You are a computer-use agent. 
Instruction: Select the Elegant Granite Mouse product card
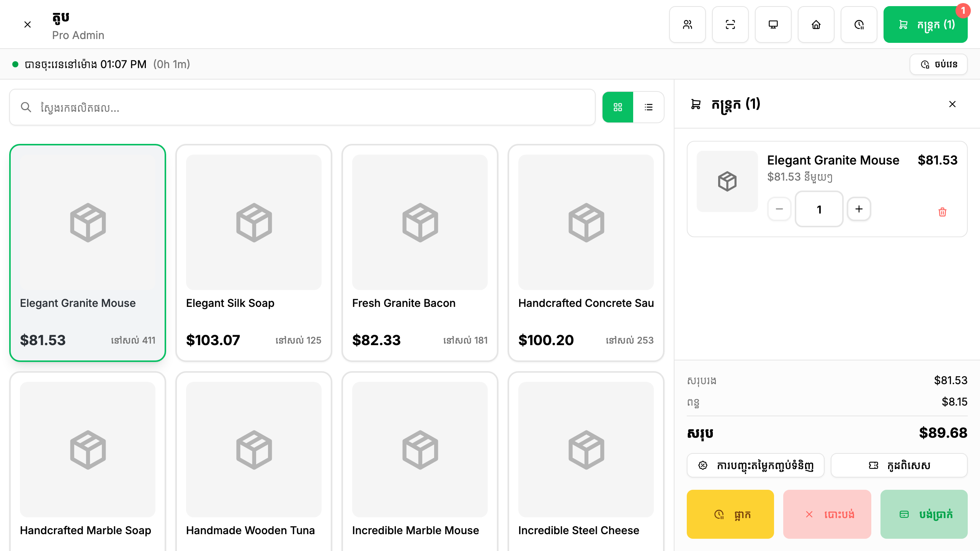pos(88,253)
